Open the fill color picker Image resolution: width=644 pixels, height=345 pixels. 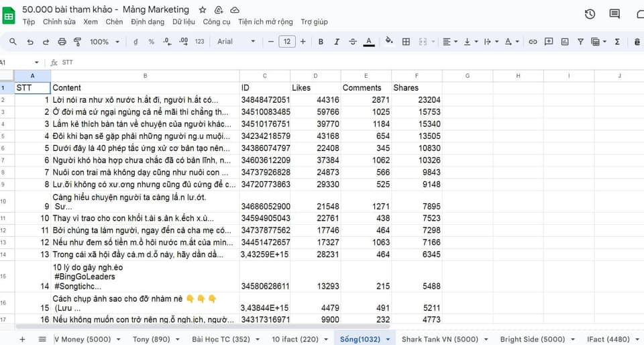pos(388,42)
